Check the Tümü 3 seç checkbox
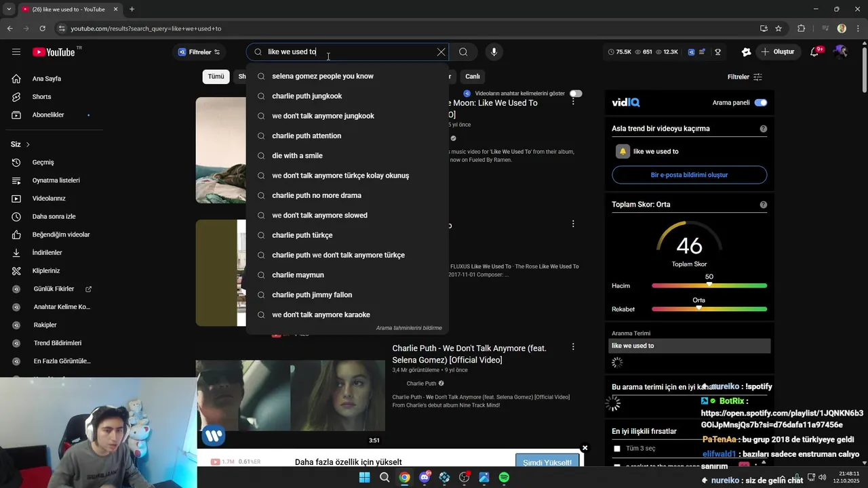The height and width of the screenshot is (488, 868). 617,449
